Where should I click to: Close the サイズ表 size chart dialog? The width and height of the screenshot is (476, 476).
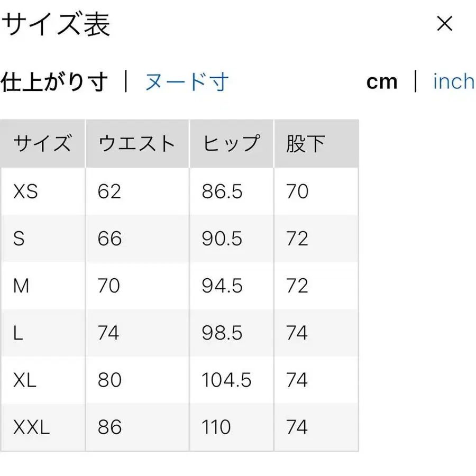point(443,24)
